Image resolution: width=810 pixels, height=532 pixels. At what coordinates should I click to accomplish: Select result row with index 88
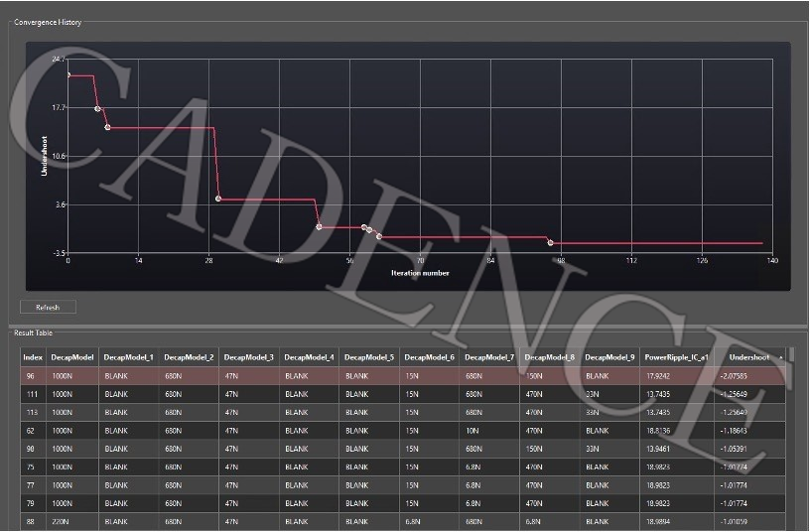(x=403, y=522)
